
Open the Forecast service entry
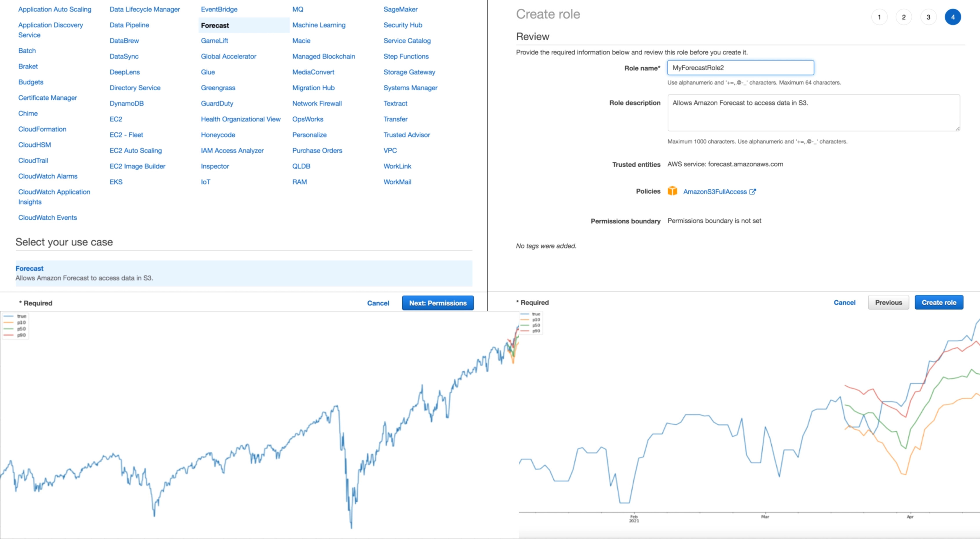tap(215, 25)
